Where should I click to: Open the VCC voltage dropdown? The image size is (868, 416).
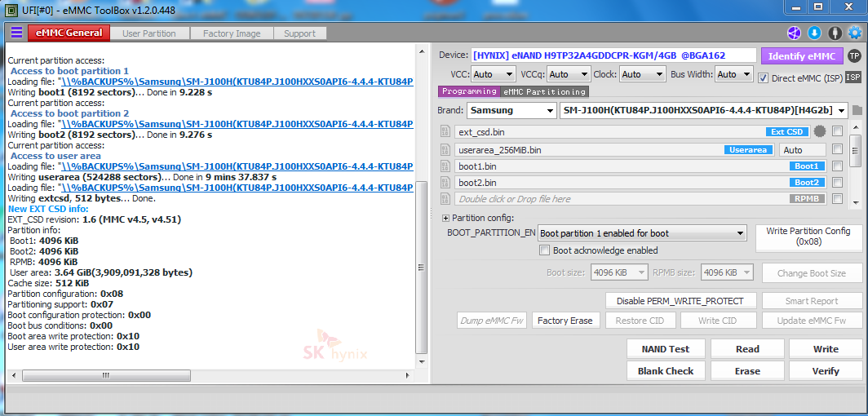click(x=494, y=74)
